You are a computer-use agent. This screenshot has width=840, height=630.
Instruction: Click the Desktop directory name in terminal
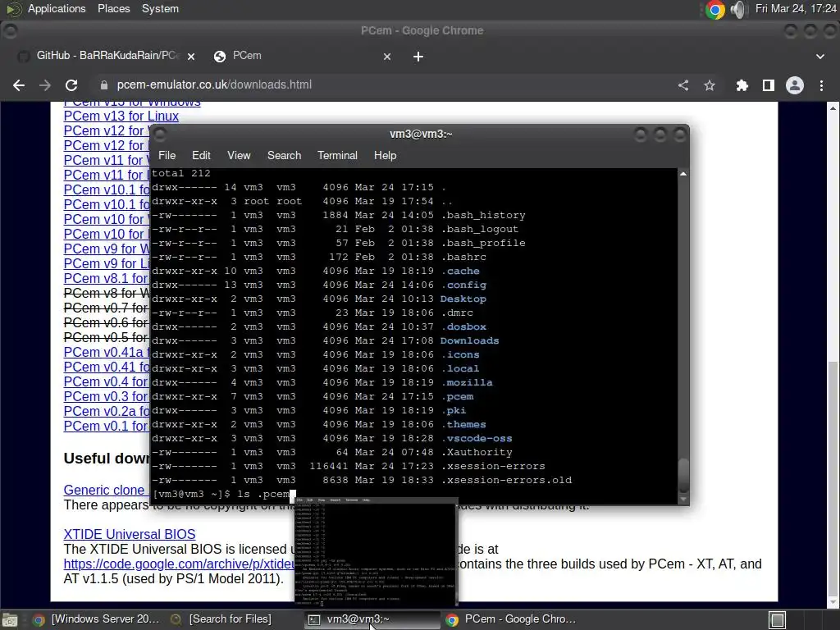point(463,299)
